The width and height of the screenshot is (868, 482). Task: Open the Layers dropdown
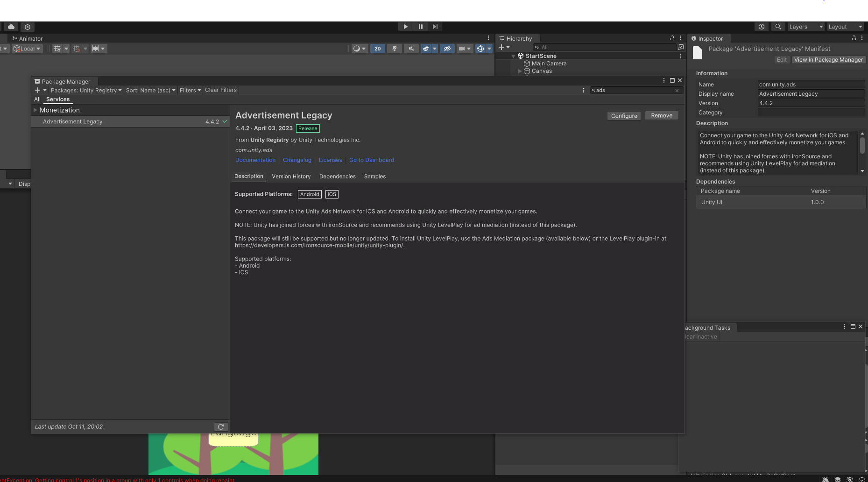[x=806, y=27]
